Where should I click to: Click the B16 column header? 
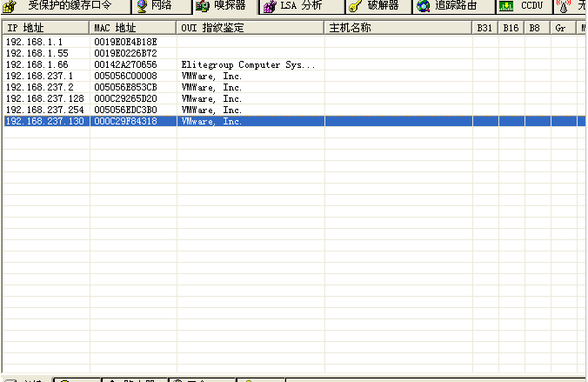click(x=511, y=28)
